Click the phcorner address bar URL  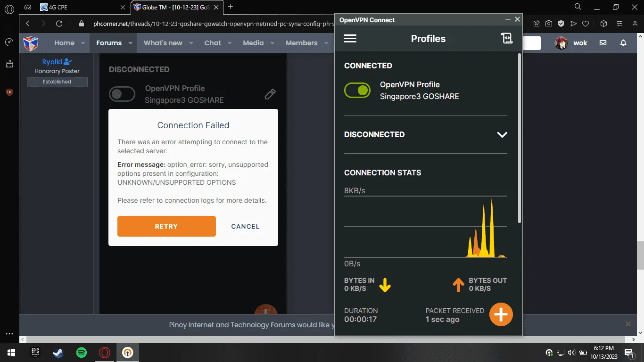coord(213,24)
